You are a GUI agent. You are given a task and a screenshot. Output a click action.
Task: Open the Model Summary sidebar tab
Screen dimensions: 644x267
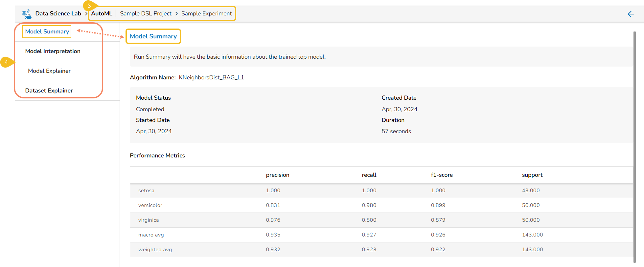coord(47,31)
